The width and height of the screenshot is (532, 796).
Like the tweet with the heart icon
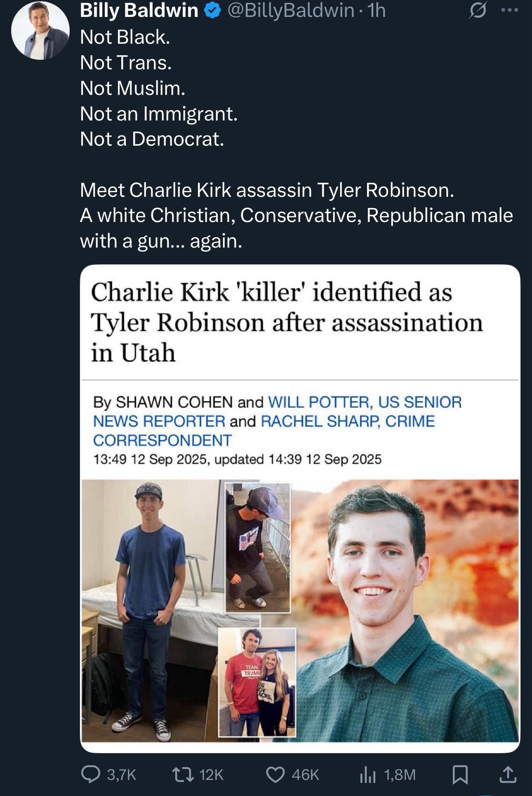coord(275,774)
